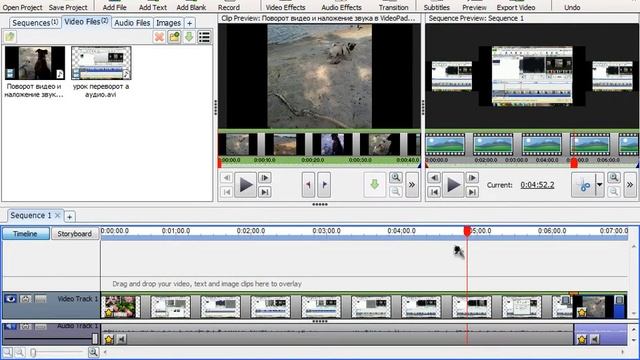
Task: Close the Sequence 1 tab
Action: 58,215
